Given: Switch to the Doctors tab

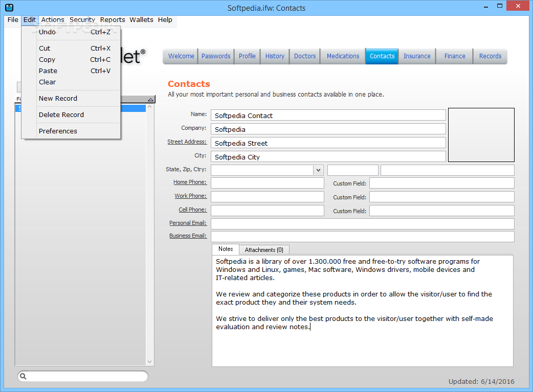Looking at the screenshot, I should click(x=305, y=56).
